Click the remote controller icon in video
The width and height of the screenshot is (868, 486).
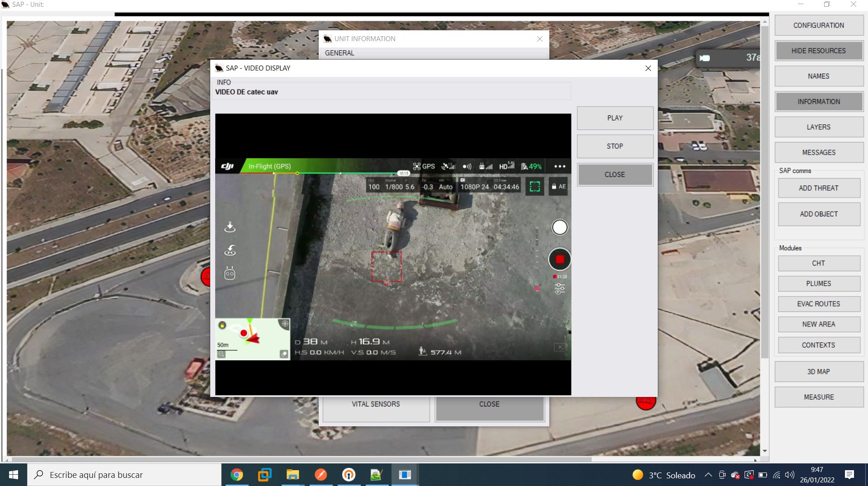coord(230,273)
